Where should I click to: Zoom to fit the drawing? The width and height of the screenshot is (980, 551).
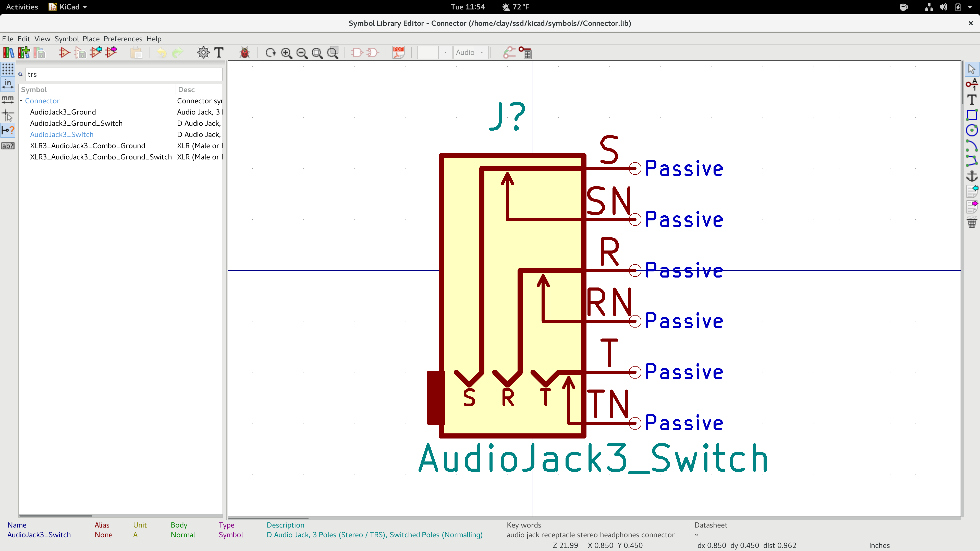[x=317, y=53]
